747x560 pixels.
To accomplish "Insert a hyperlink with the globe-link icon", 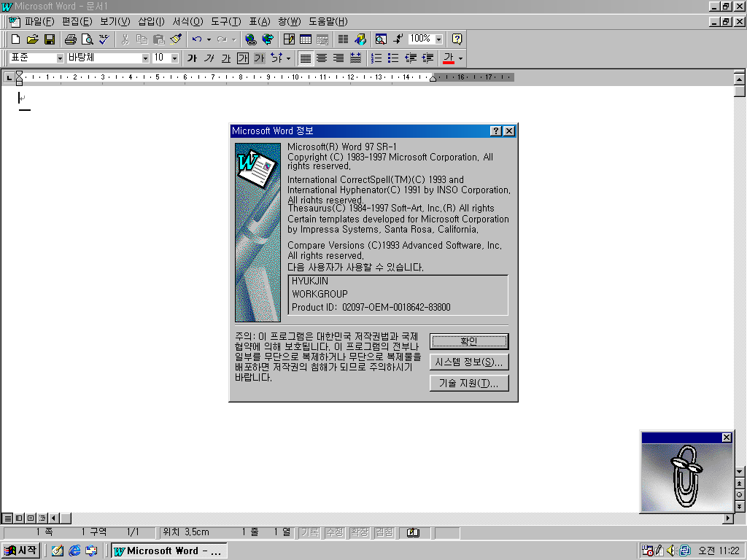I will click(251, 39).
